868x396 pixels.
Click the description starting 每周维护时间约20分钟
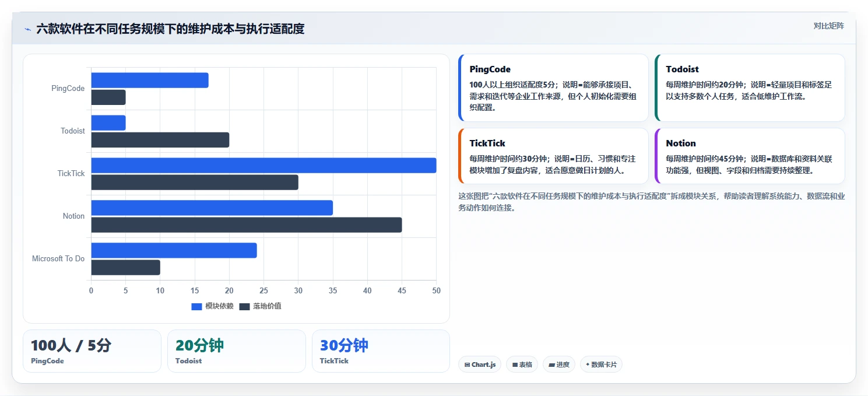748,90
